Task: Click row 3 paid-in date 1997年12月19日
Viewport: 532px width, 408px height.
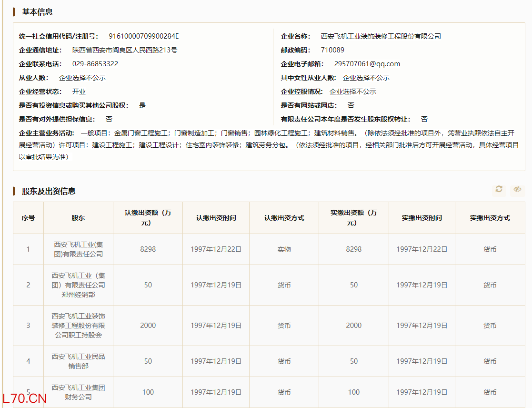Action: (422, 326)
